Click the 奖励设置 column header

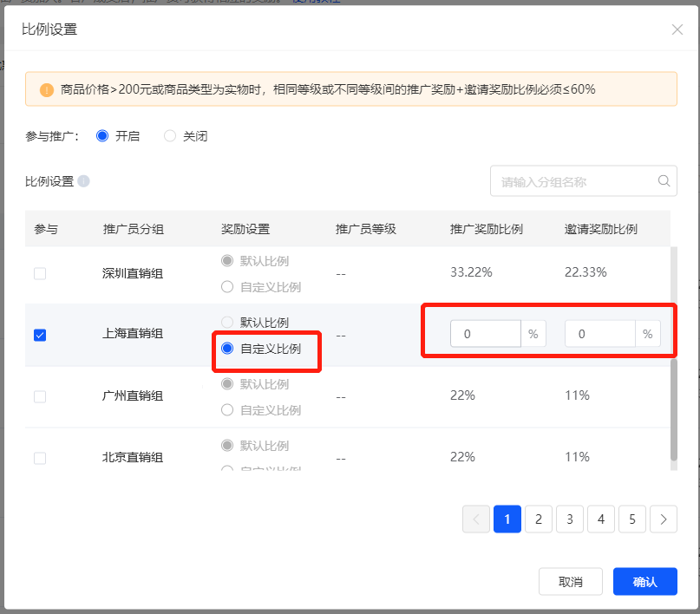pyautogui.click(x=245, y=229)
